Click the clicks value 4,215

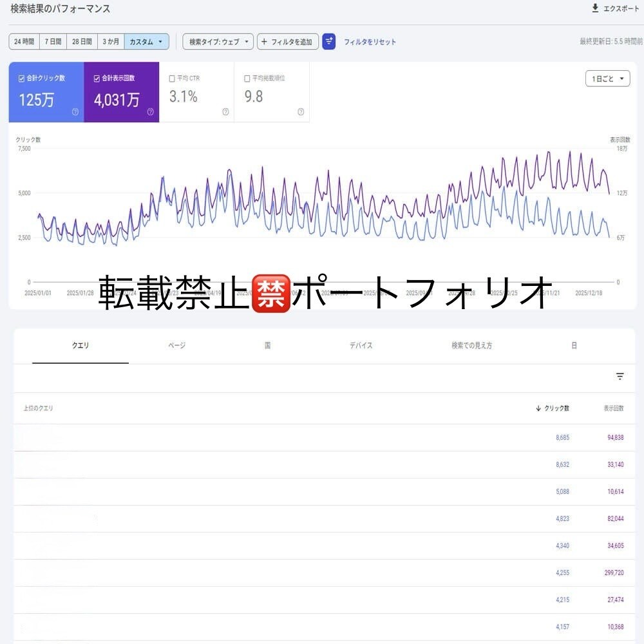(563, 600)
